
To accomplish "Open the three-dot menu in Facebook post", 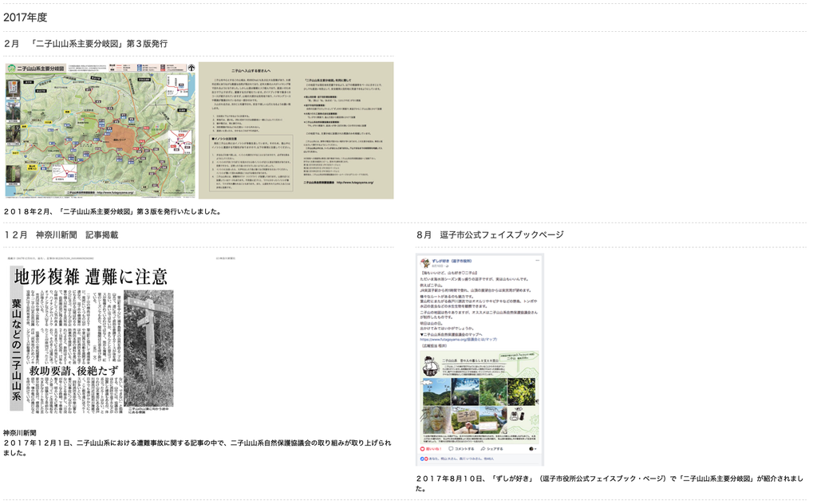I will point(537,260).
